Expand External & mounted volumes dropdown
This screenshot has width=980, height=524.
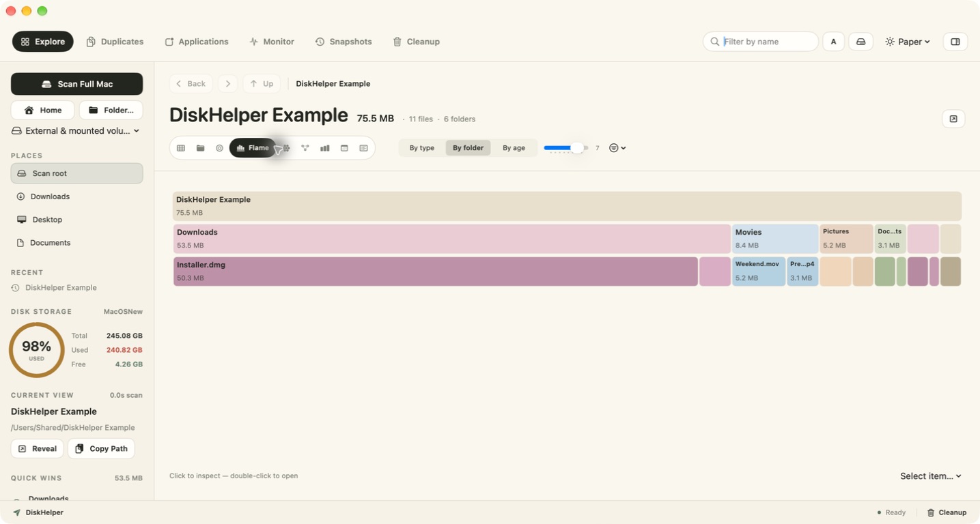point(76,130)
